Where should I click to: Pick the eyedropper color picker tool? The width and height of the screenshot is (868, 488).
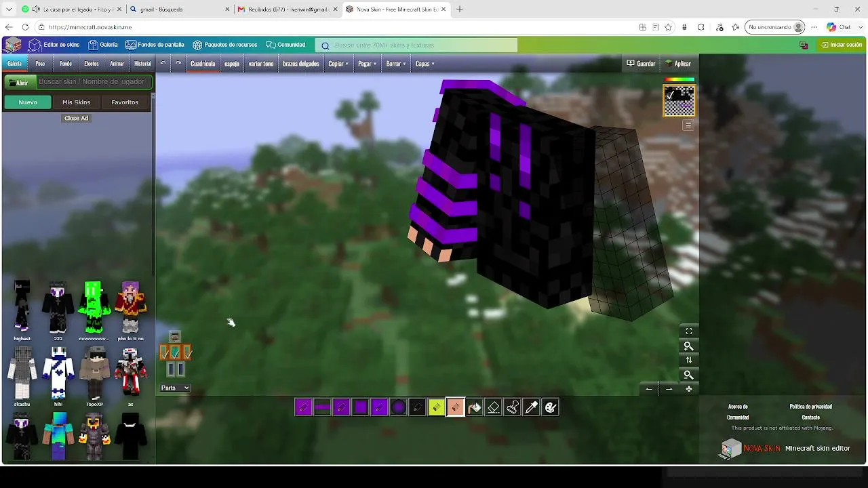(532, 407)
